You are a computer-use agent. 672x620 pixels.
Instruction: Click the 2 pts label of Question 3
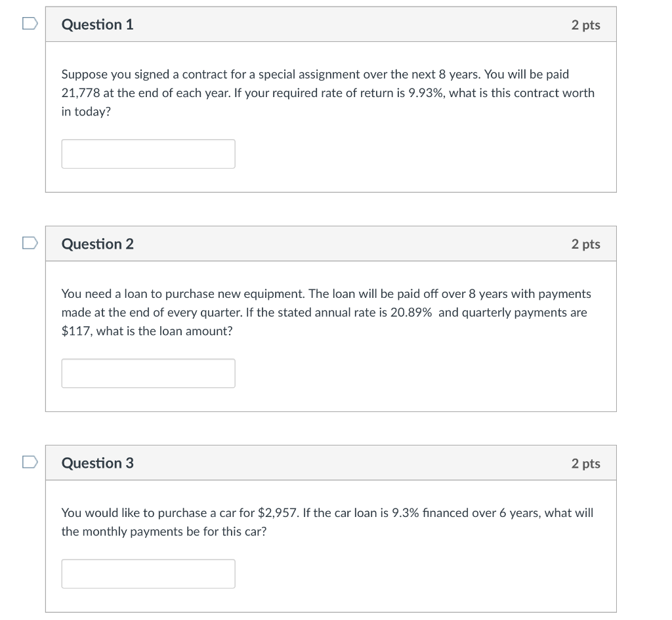click(585, 463)
